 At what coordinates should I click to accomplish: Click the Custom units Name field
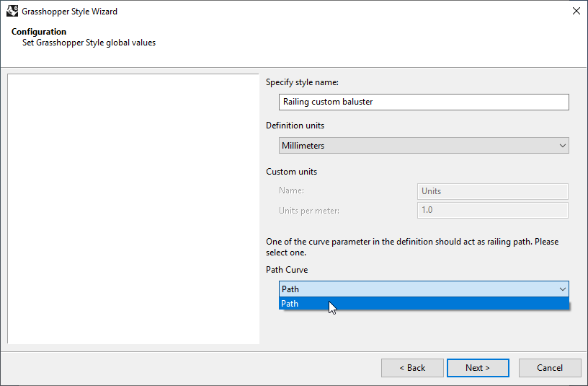(x=493, y=191)
